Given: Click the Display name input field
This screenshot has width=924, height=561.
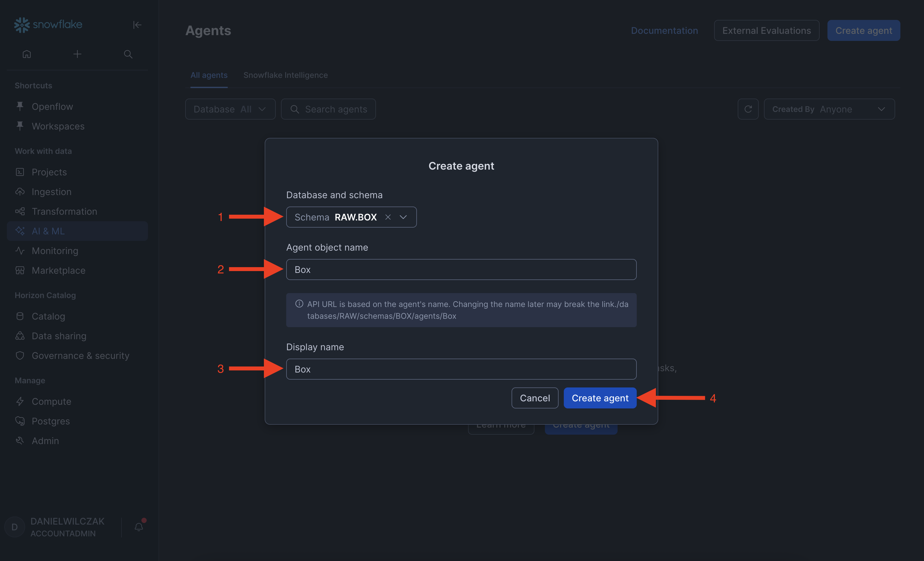Looking at the screenshot, I should click(461, 369).
